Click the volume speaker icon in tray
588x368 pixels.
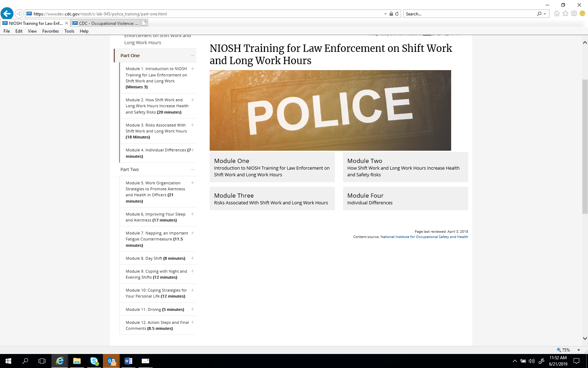click(x=532, y=361)
